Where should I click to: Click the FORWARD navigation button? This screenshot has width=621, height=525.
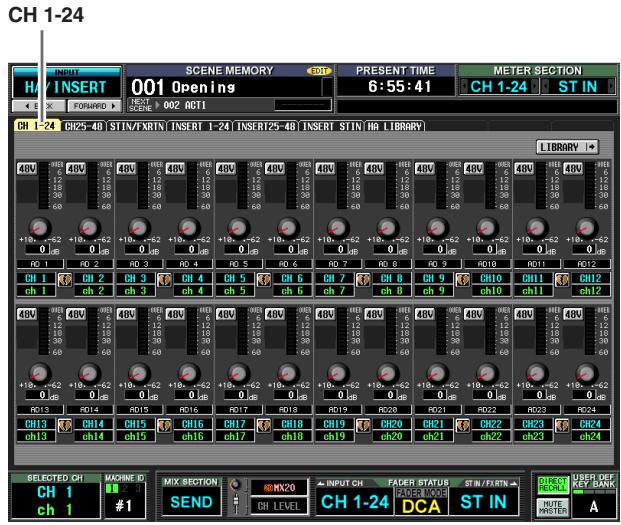[x=94, y=106]
